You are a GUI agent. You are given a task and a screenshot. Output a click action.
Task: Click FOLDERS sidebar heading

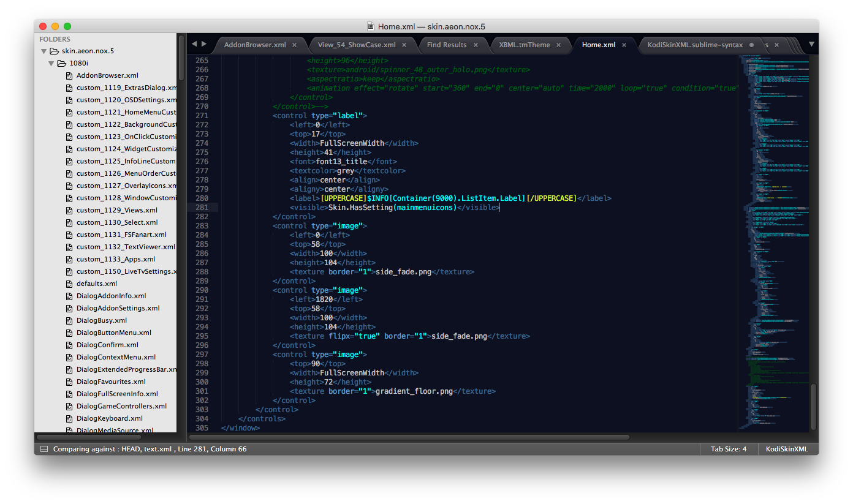click(55, 39)
